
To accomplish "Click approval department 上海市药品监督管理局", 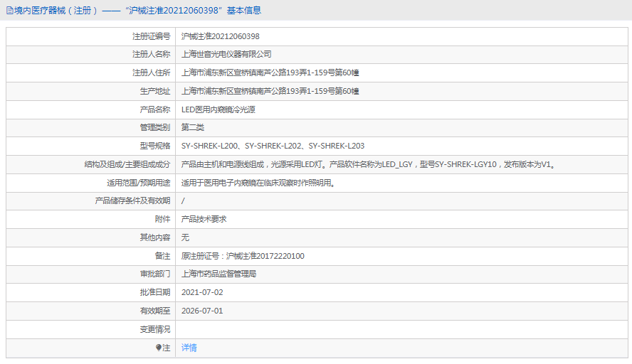I will pyautogui.click(x=219, y=274).
